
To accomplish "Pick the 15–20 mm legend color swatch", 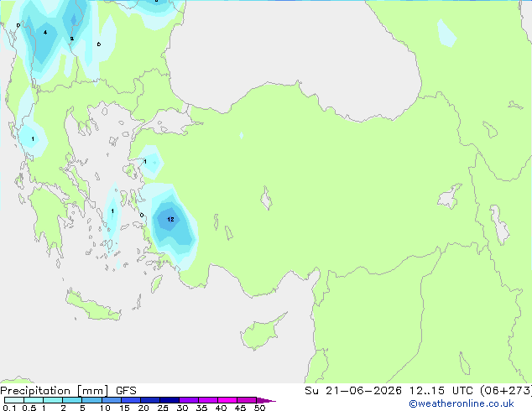I will pos(131,400).
